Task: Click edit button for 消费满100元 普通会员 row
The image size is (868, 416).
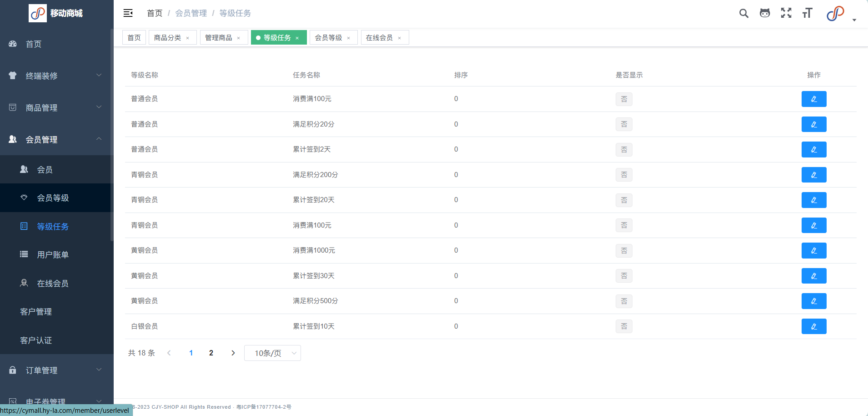Action: (x=813, y=99)
